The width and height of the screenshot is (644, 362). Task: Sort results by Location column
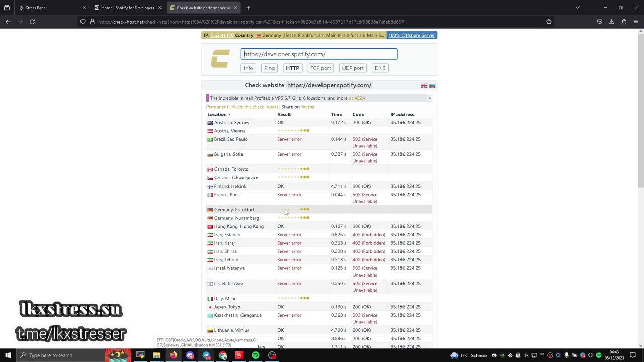tap(219, 115)
